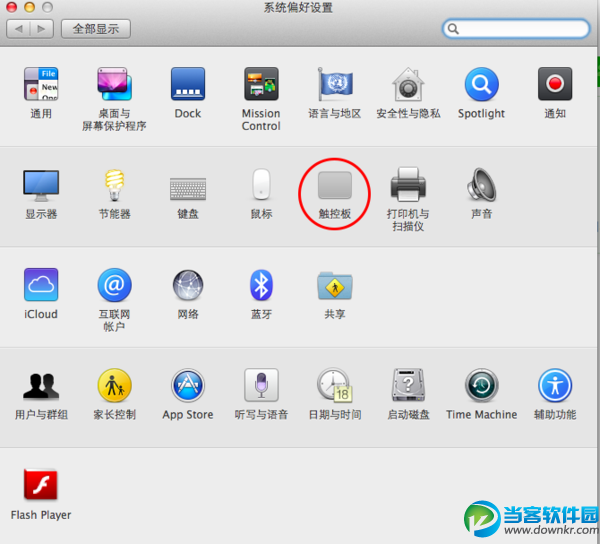Open Flash Player preferences icon
Image resolution: width=600 pixels, height=544 pixels.
[x=41, y=485]
